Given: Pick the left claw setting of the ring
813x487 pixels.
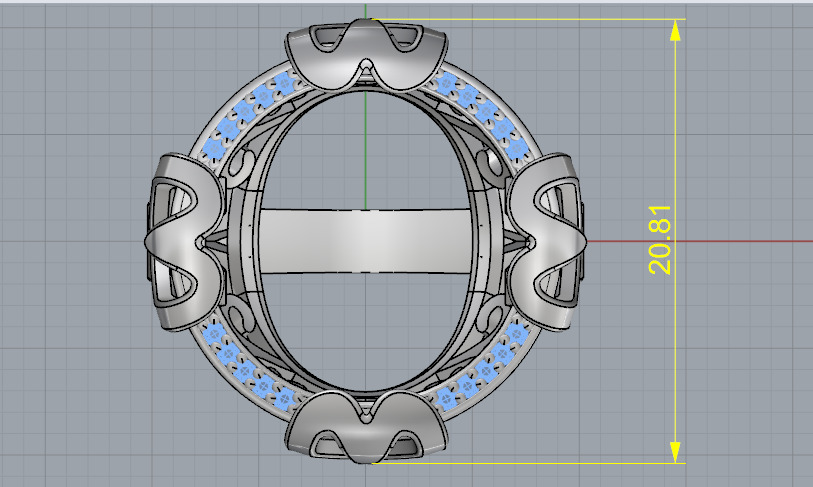Looking at the screenshot, I should pos(185,241).
